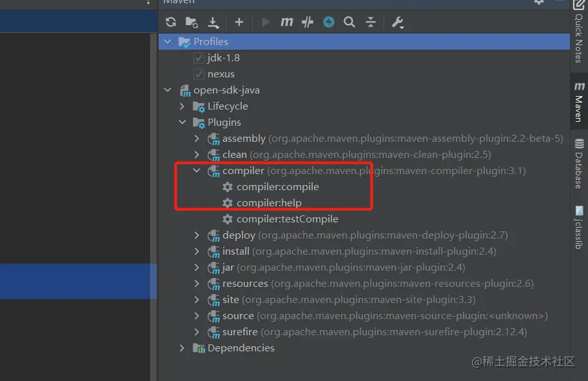Expand the install plugin
Viewport: 588px width, 381px height.
pos(197,251)
